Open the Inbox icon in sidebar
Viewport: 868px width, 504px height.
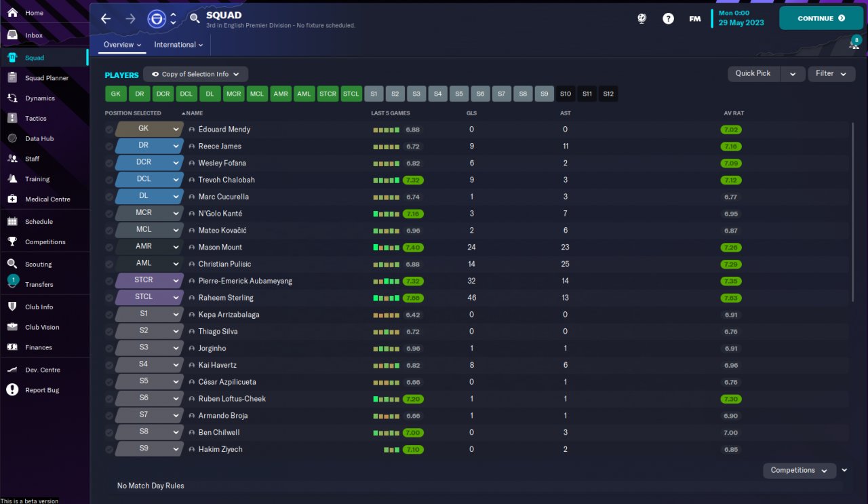click(x=12, y=35)
